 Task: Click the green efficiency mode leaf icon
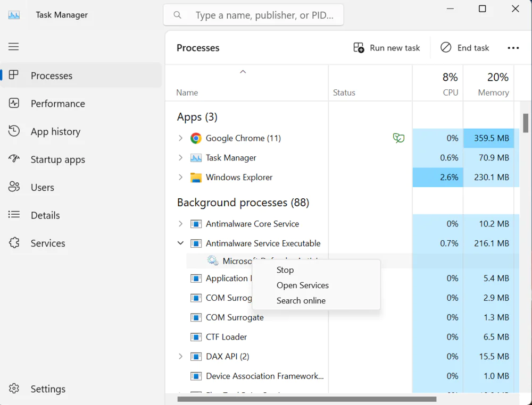(x=398, y=138)
